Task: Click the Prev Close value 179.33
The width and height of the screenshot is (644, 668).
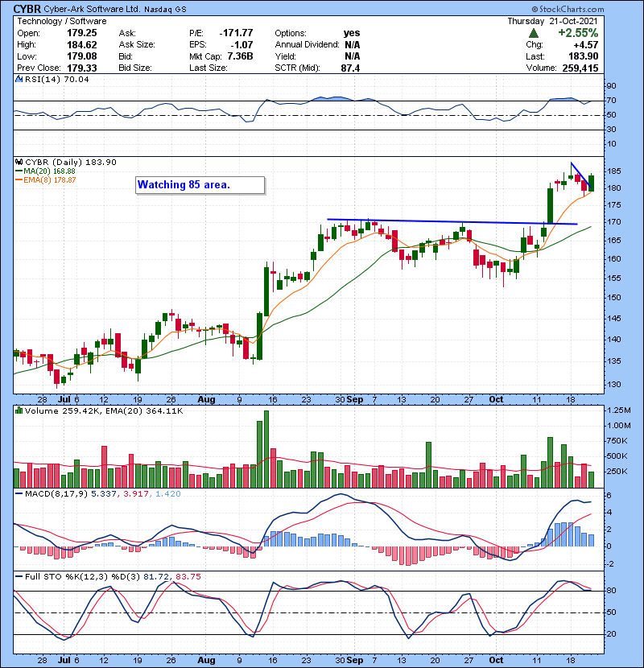Action: pyautogui.click(x=82, y=68)
